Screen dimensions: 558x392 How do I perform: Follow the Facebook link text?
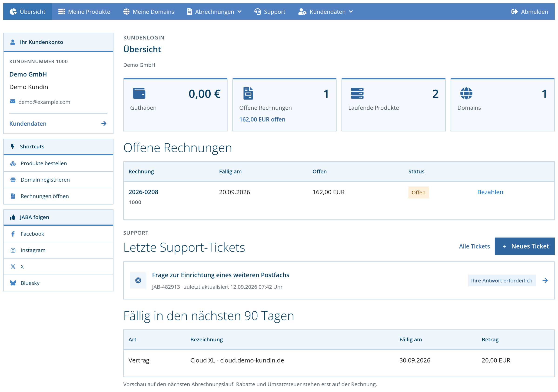pos(32,234)
